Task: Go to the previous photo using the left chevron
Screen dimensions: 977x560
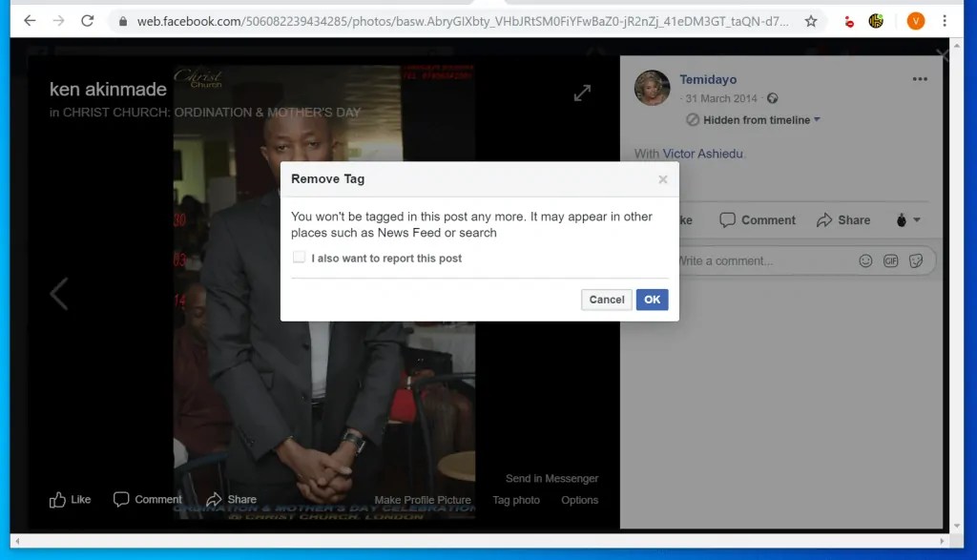Action: pyautogui.click(x=59, y=293)
